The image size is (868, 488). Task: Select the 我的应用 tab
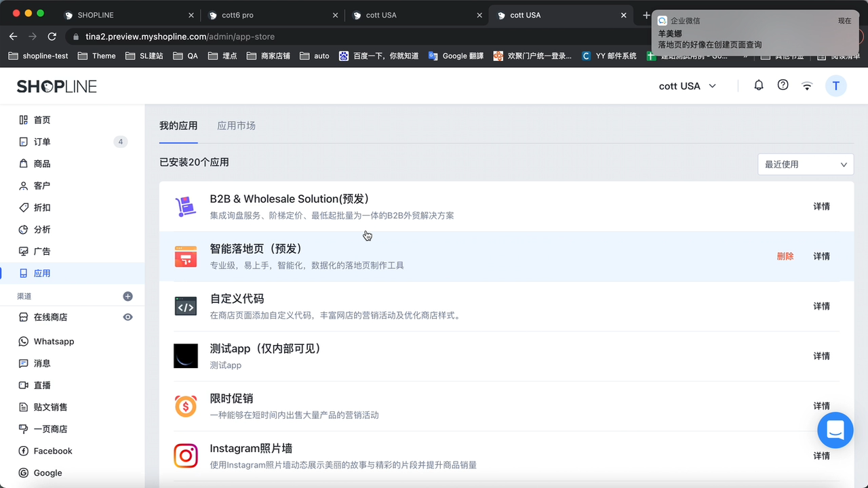pyautogui.click(x=178, y=125)
